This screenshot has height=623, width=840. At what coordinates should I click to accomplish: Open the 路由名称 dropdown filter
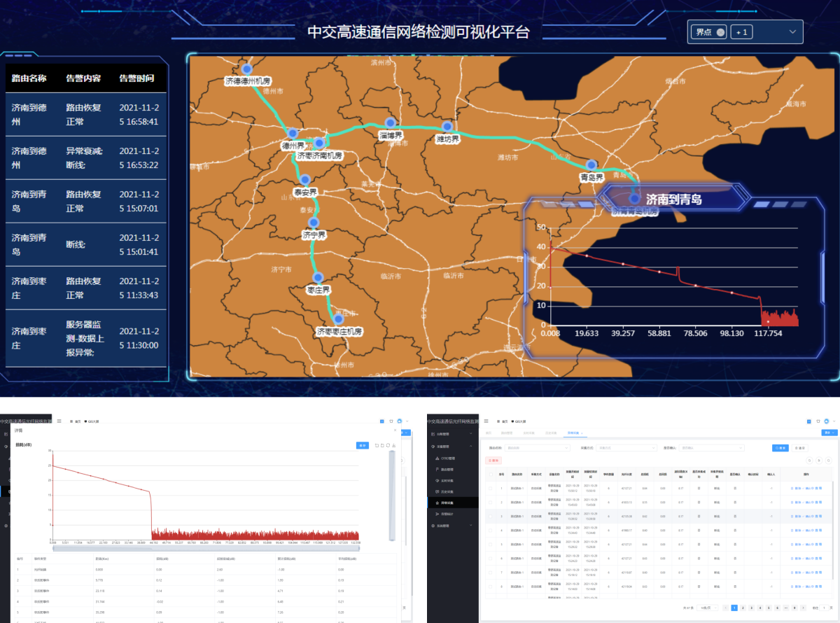538,448
